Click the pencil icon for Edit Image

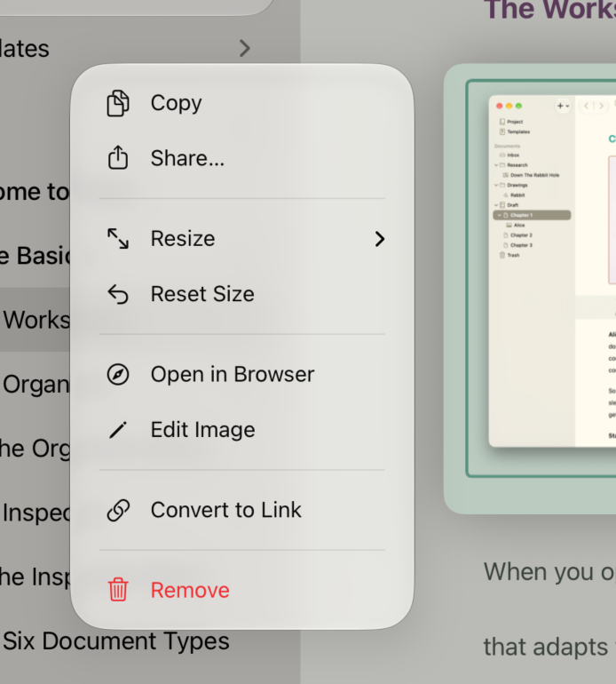(x=118, y=430)
